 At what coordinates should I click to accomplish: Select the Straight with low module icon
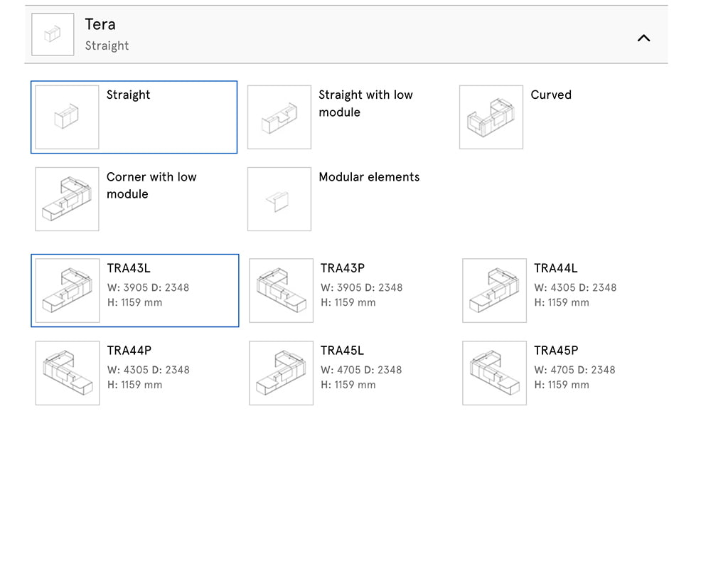(x=279, y=117)
